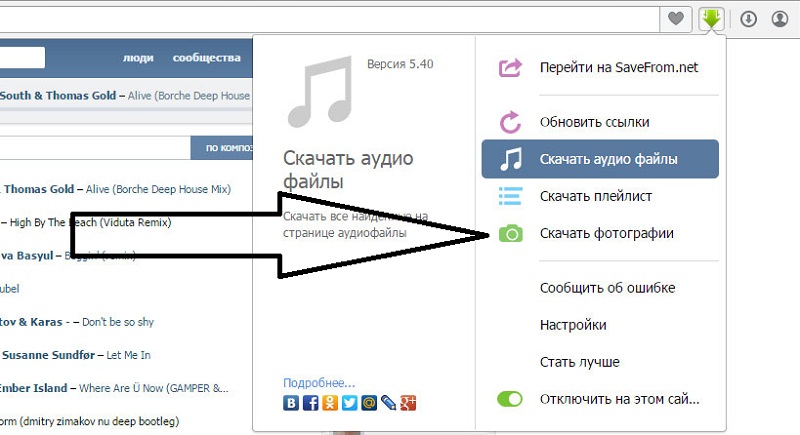This screenshot has width=800, height=435.
Task: Open the 'люди' link in VK header
Action: point(138,58)
